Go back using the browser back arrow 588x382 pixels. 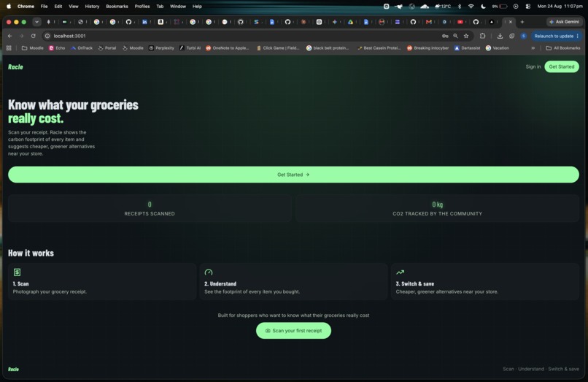coord(9,36)
